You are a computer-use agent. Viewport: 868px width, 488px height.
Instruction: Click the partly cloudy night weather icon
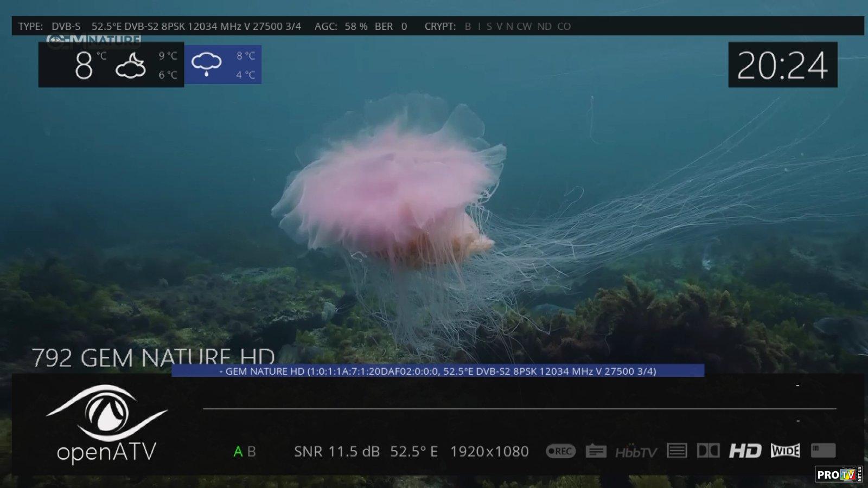(x=130, y=66)
